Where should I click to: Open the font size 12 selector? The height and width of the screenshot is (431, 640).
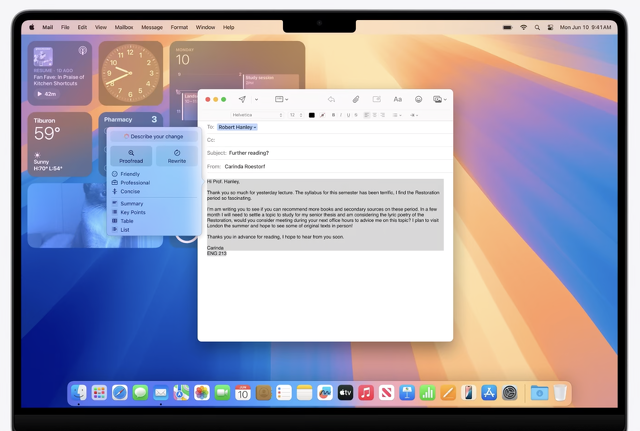[296, 115]
